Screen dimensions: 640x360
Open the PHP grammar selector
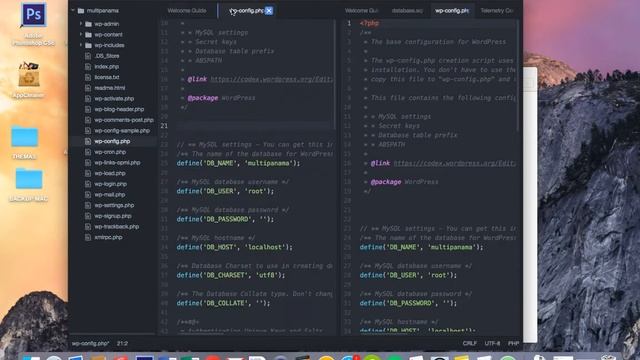tap(513, 344)
